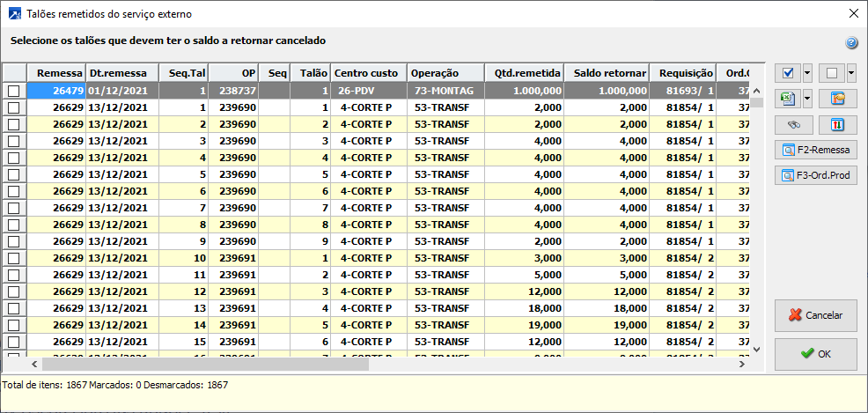Click the app icon in title bar
This screenshot has width=868, height=413.
13,14
